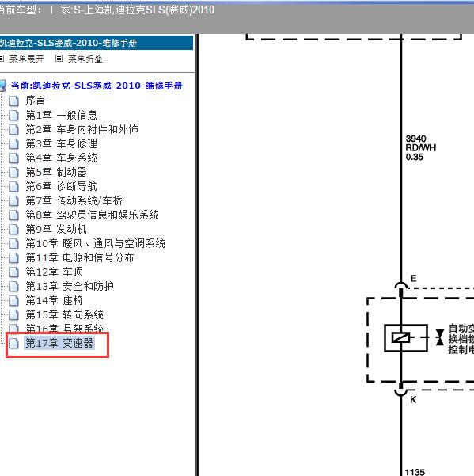Open chapter 第16章 悬架系统
The height and width of the screenshot is (476, 474).
(x=65, y=328)
